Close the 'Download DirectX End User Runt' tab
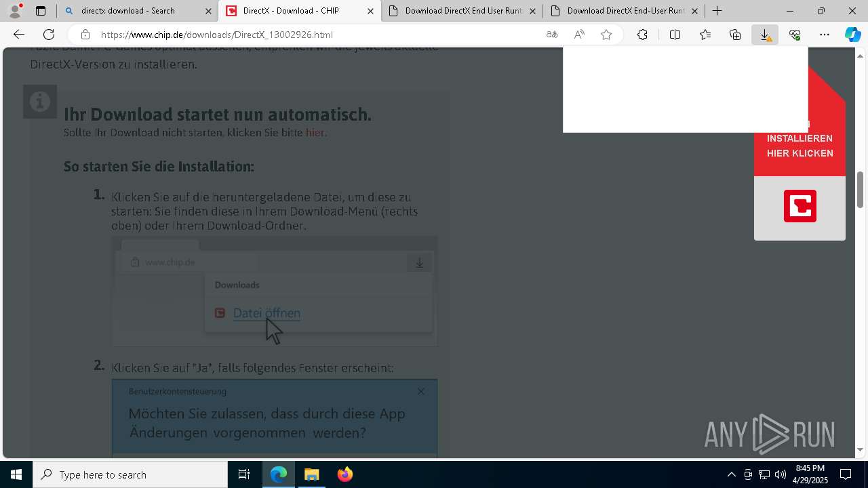The height and width of the screenshot is (488, 868). (x=532, y=11)
